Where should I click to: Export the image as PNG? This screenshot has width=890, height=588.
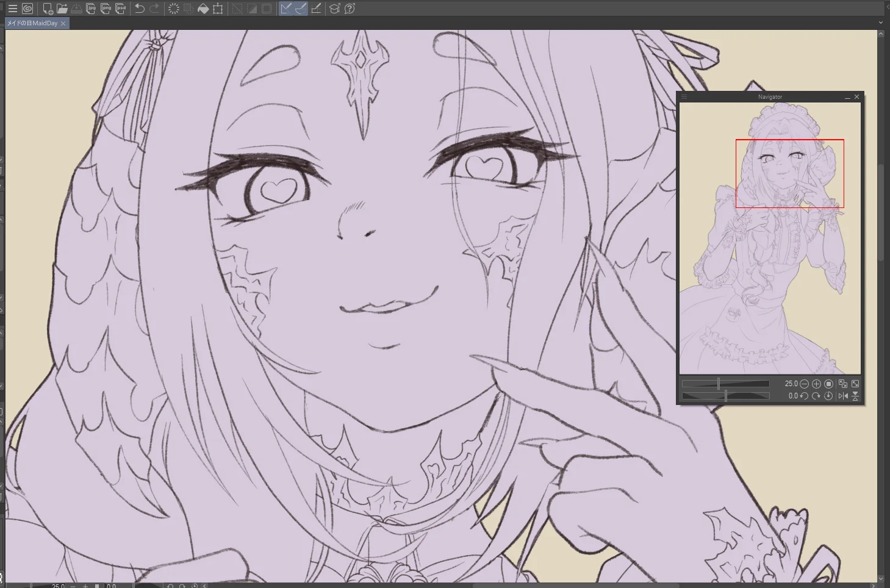click(x=106, y=9)
